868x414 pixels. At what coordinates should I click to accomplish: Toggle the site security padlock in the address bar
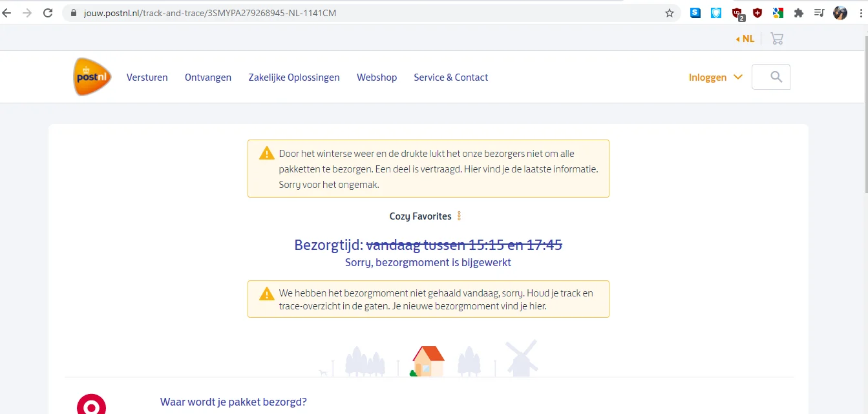[x=74, y=12]
